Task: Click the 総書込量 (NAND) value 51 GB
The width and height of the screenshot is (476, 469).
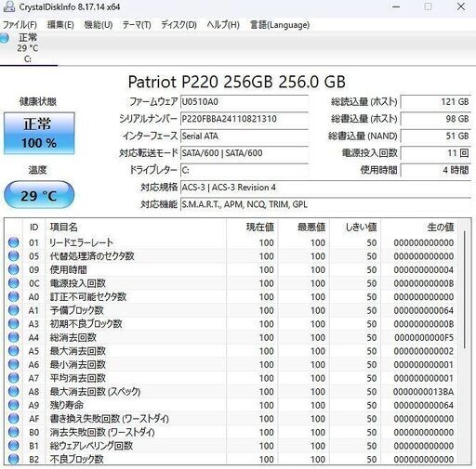Action: pyautogui.click(x=436, y=136)
